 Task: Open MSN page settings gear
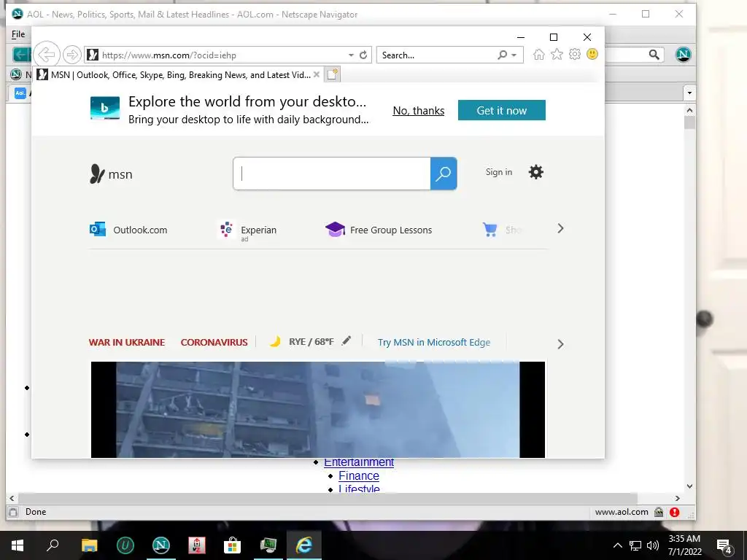coord(536,172)
